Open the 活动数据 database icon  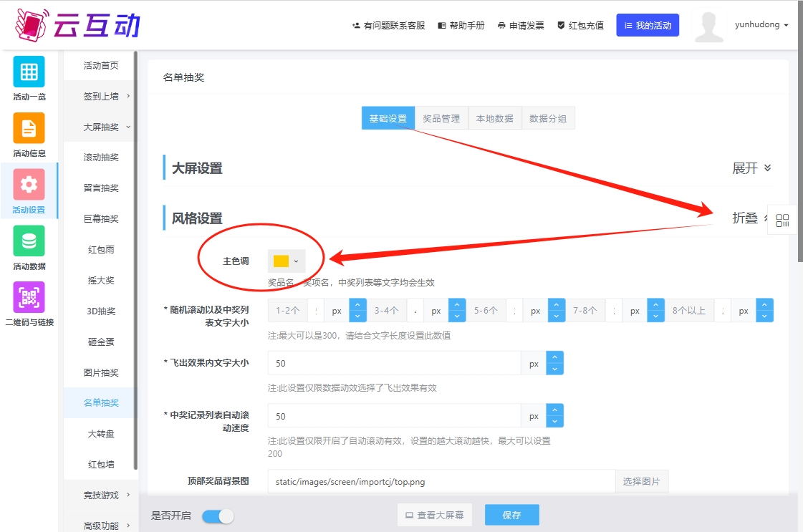tap(29, 241)
